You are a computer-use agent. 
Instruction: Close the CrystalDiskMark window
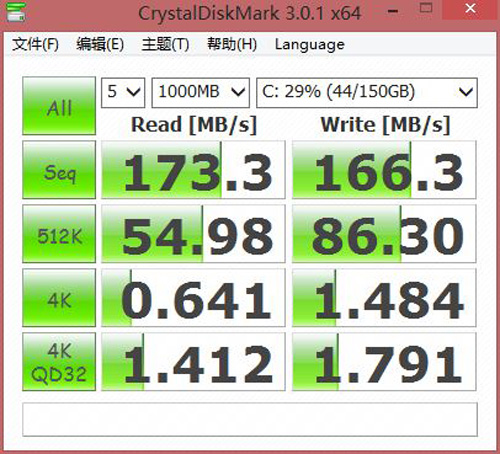[470, 9]
